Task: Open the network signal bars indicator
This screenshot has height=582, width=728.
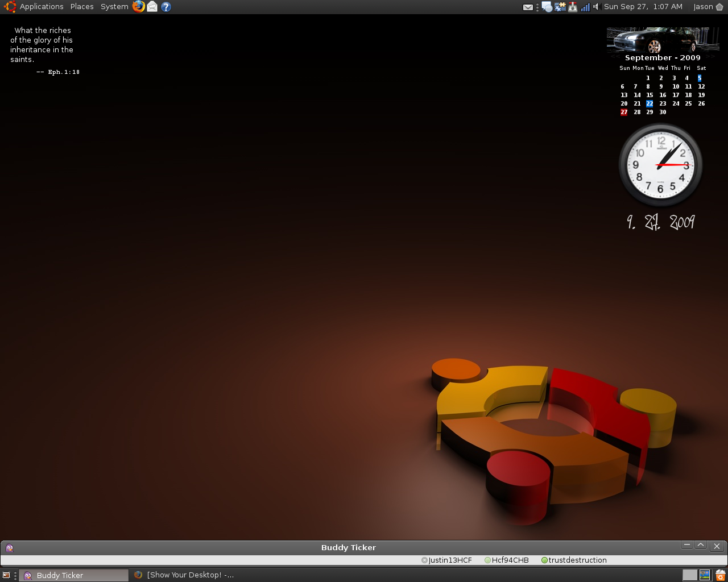Action: [585, 7]
